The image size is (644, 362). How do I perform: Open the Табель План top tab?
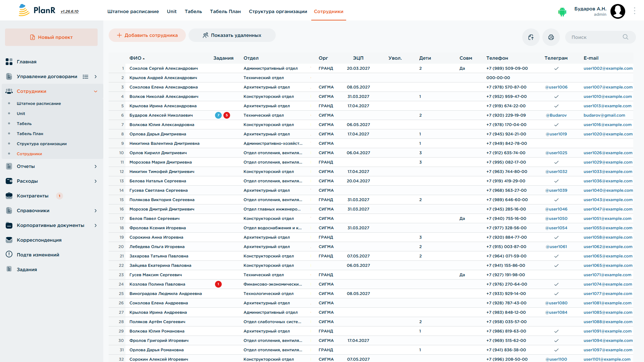pos(225,11)
